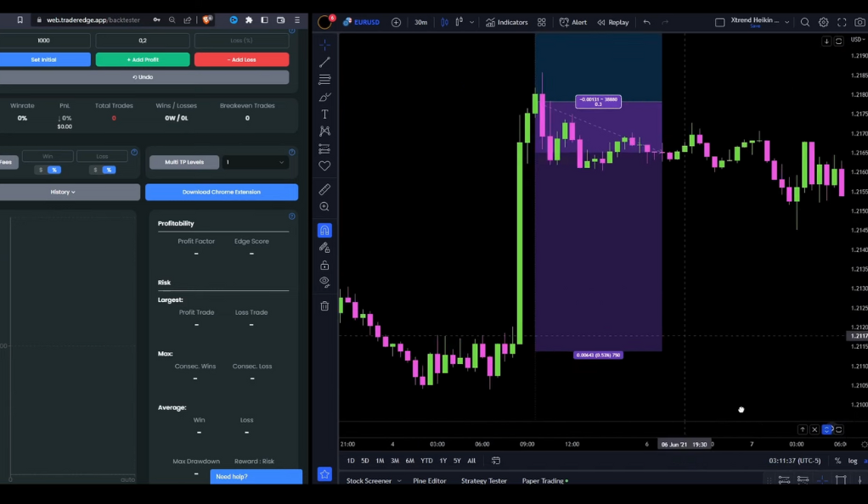Viewport: 868px width, 504px height.
Task: Open the prediction and measurement tools
Action: (324, 148)
